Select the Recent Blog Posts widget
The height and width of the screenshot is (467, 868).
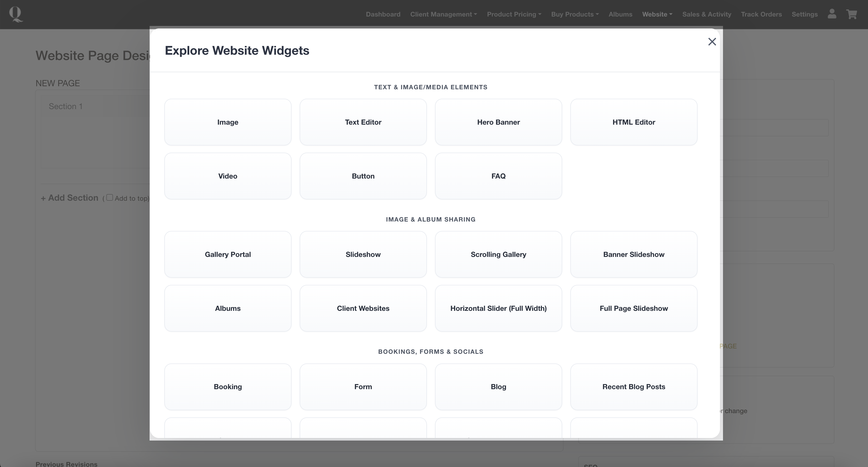tap(633, 387)
